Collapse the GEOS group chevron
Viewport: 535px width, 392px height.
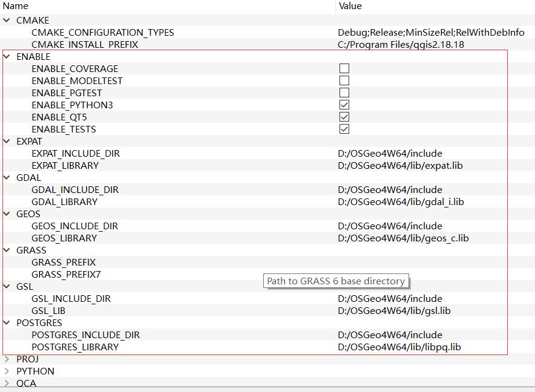coord(7,214)
